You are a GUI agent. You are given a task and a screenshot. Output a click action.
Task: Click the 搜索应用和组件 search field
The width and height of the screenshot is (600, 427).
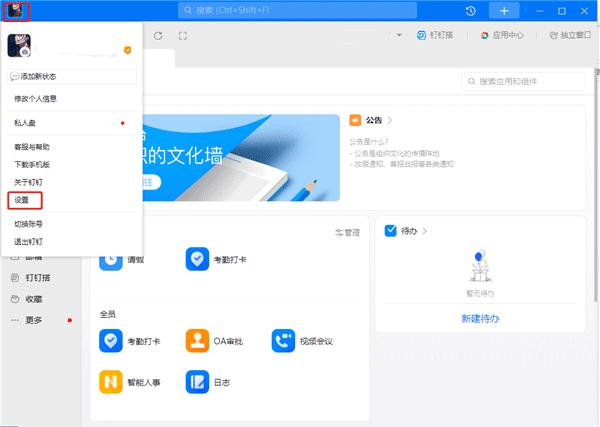[x=523, y=81]
